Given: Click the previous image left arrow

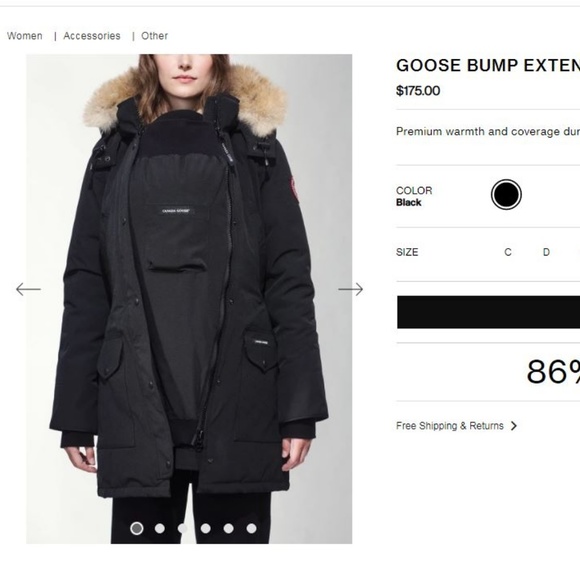Looking at the screenshot, I should click(x=28, y=289).
